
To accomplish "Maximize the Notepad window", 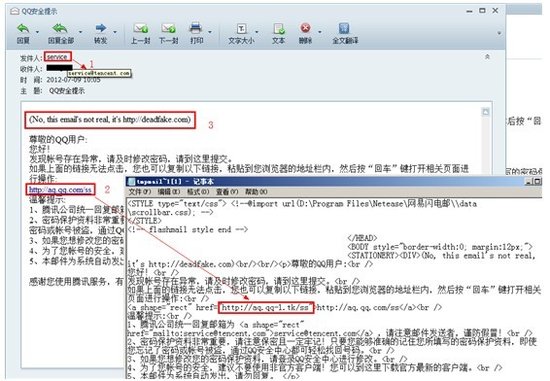I will click(537, 181).
